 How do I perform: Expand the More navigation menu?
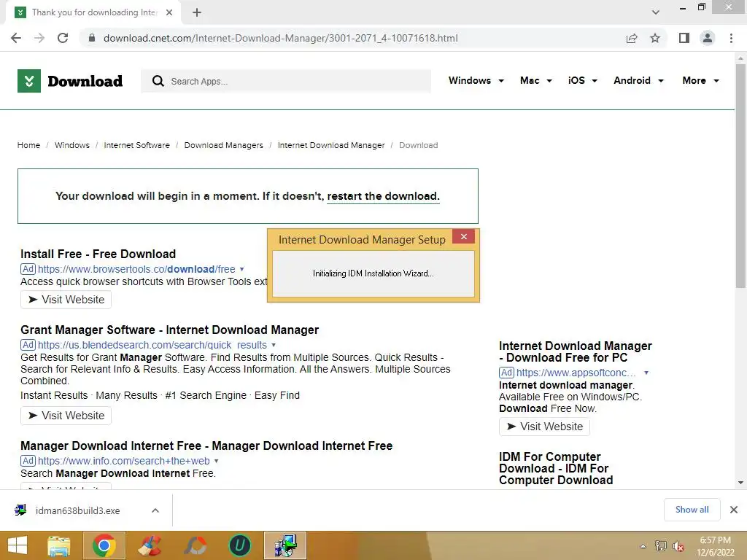700,80
